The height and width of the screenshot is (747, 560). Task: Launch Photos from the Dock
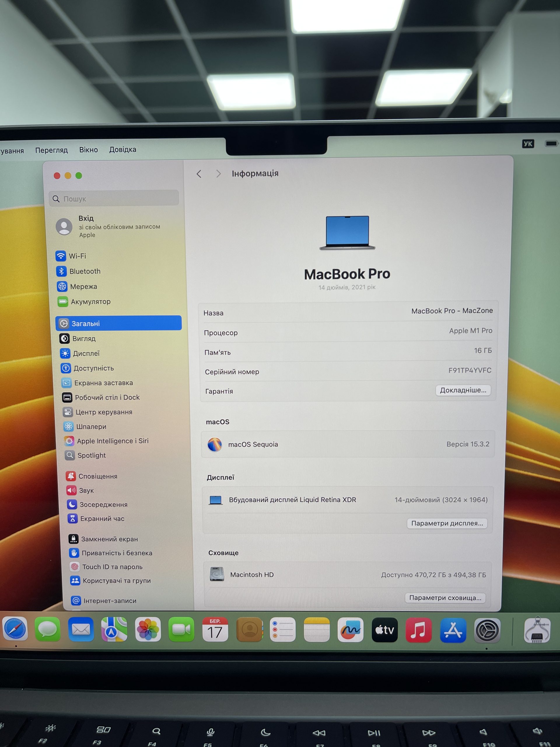[148, 630]
